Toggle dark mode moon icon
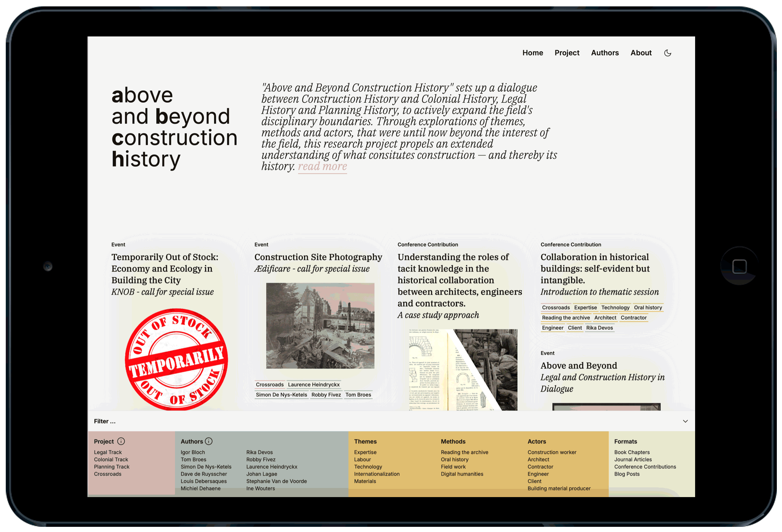The width and height of the screenshot is (782, 532). coord(667,53)
